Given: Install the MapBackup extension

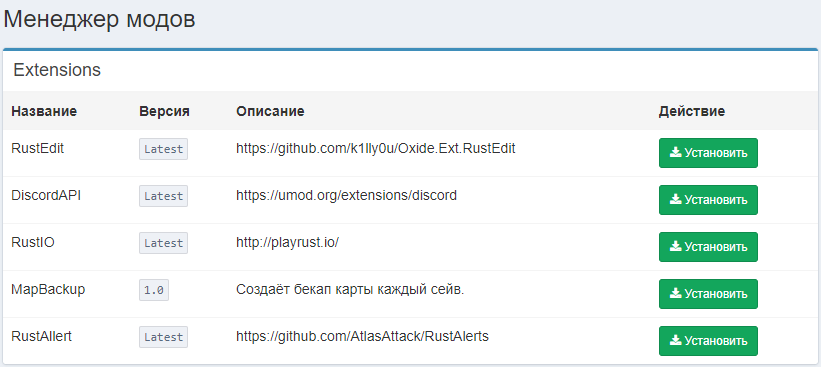Looking at the screenshot, I should 708,294.
